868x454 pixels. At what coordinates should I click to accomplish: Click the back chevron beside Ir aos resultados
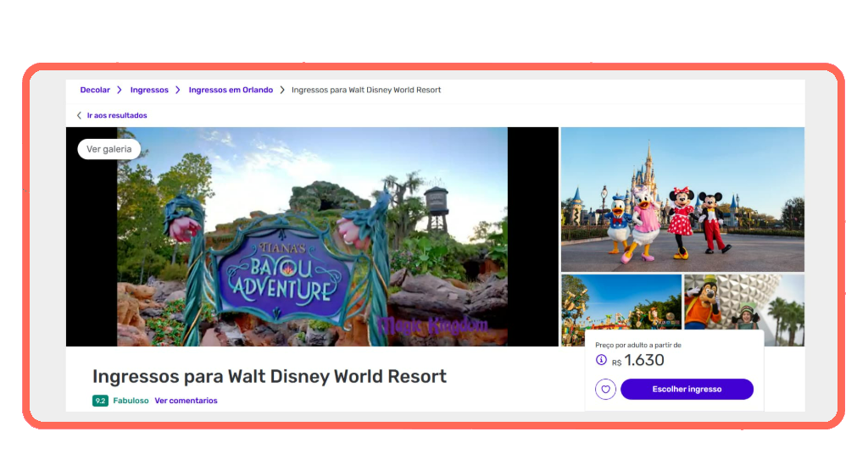79,115
